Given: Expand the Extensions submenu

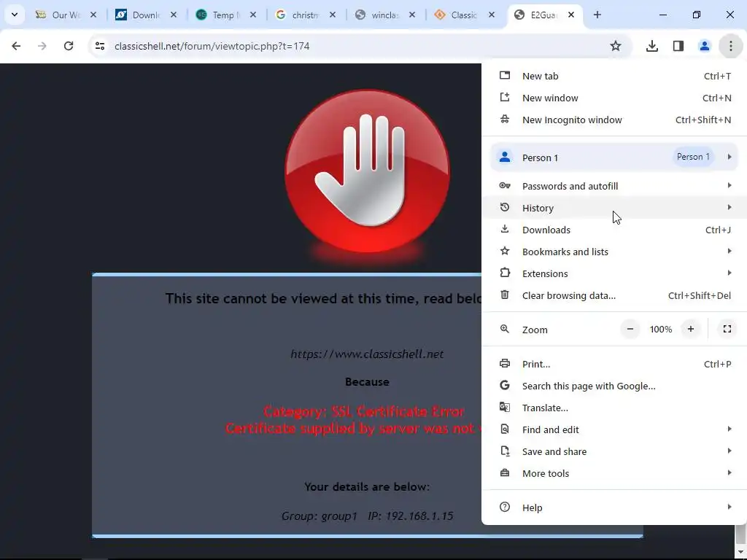Looking at the screenshot, I should [x=614, y=274].
